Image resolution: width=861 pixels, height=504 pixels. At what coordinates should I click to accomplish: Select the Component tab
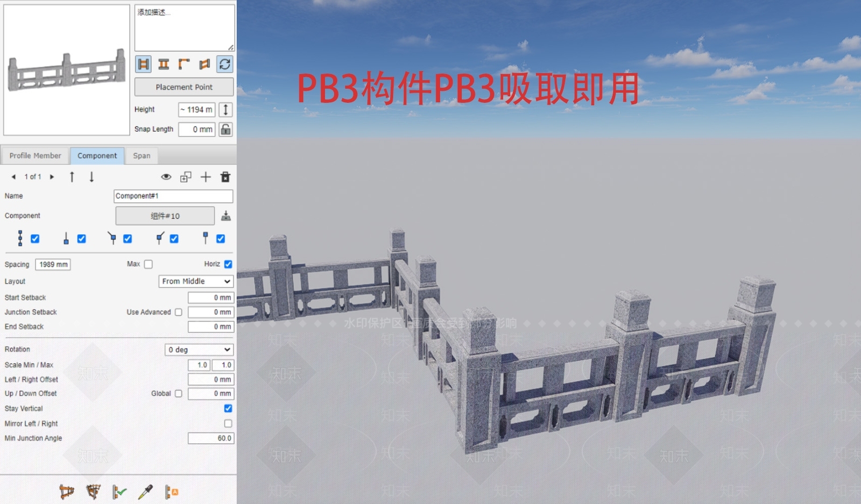97,155
